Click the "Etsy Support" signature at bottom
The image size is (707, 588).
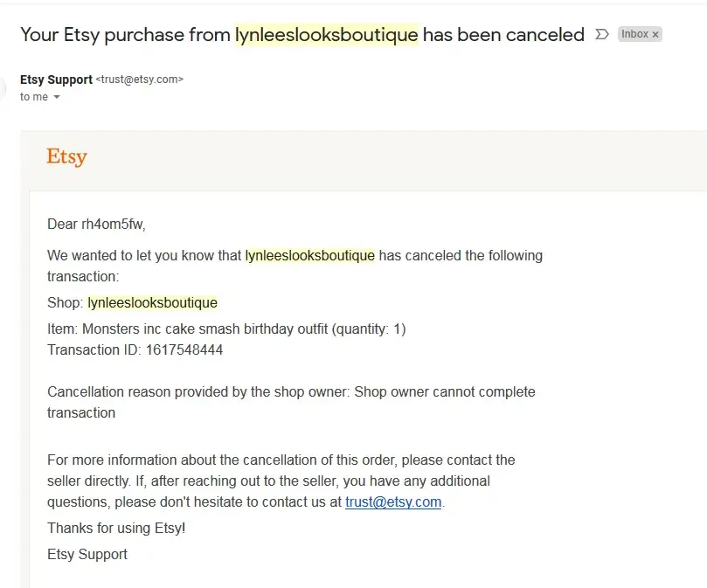click(87, 555)
